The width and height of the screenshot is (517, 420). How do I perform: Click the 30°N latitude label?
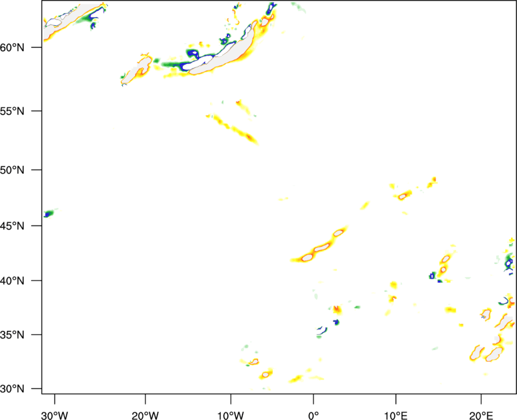click(12, 389)
